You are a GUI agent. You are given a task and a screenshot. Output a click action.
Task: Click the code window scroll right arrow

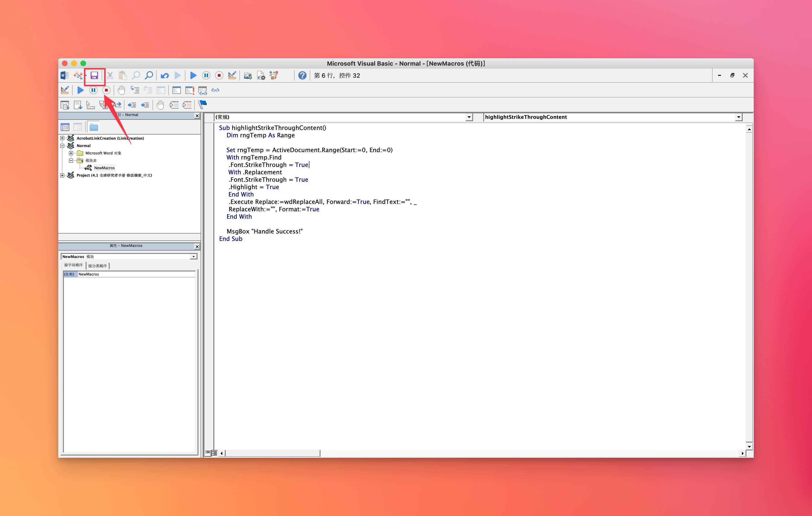(743, 453)
